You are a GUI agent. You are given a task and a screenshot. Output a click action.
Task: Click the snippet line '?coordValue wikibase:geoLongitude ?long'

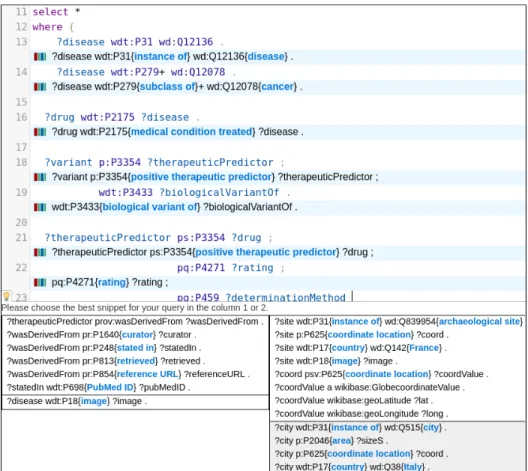tap(361, 413)
